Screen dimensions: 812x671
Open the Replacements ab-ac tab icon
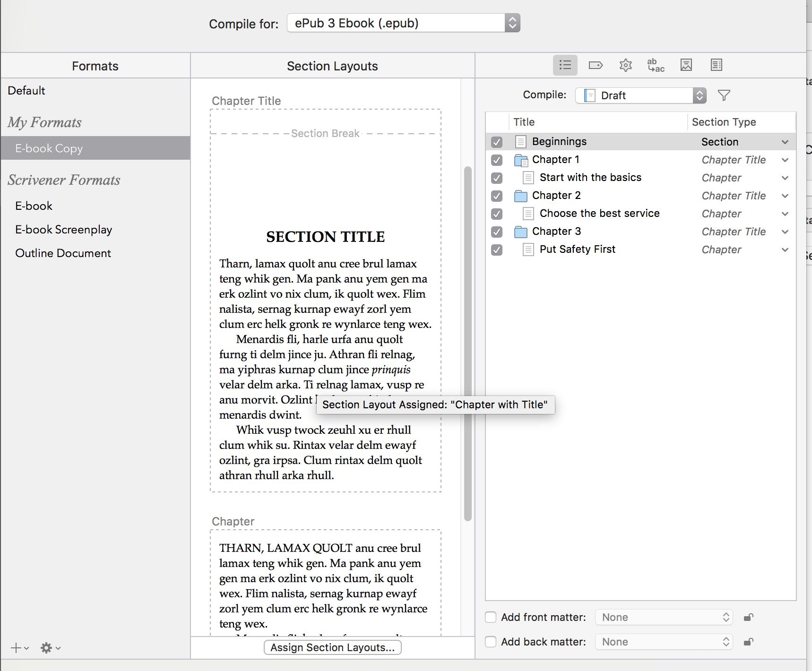tap(656, 65)
